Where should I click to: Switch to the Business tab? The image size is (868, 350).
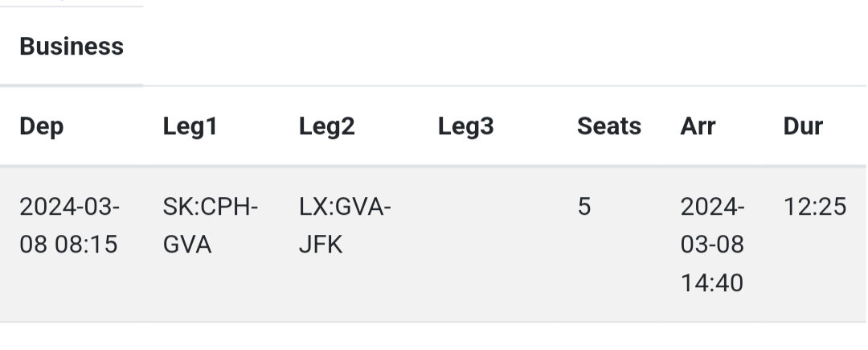click(x=72, y=47)
